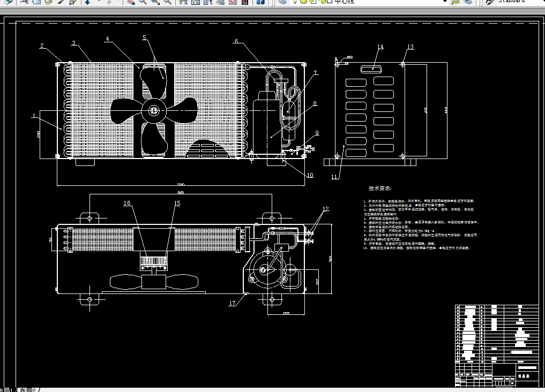This screenshot has height=392, width=545.
Task: Click Make Object's Layer Current icon
Action: (456, 2)
